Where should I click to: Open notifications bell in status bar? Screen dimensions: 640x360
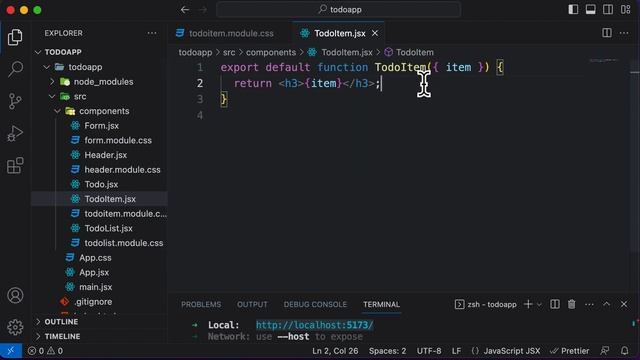(624, 351)
